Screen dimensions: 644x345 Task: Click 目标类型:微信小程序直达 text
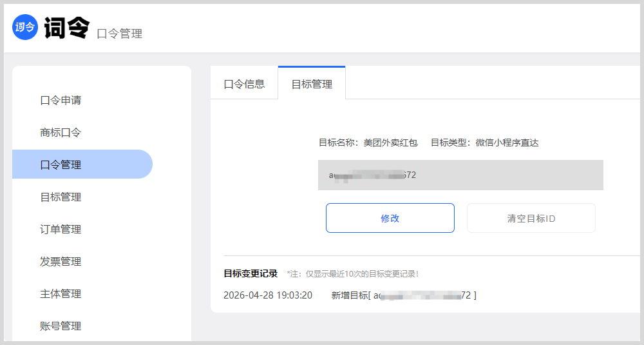pyautogui.click(x=485, y=143)
